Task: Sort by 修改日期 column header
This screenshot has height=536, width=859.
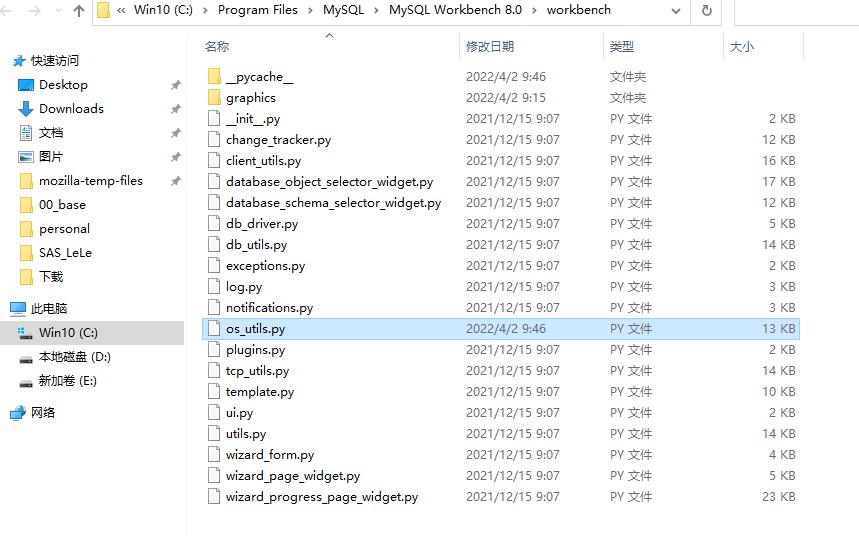Action: pyautogui.click(x=490, y=47)
